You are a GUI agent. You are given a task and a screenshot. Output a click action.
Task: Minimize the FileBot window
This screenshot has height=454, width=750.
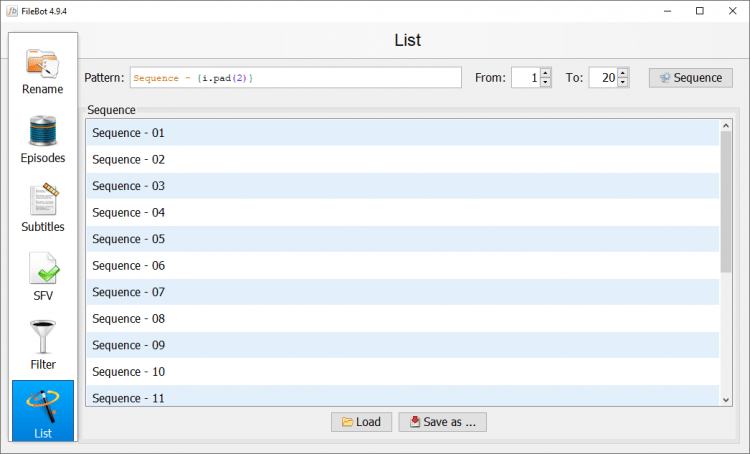[667, 11]
